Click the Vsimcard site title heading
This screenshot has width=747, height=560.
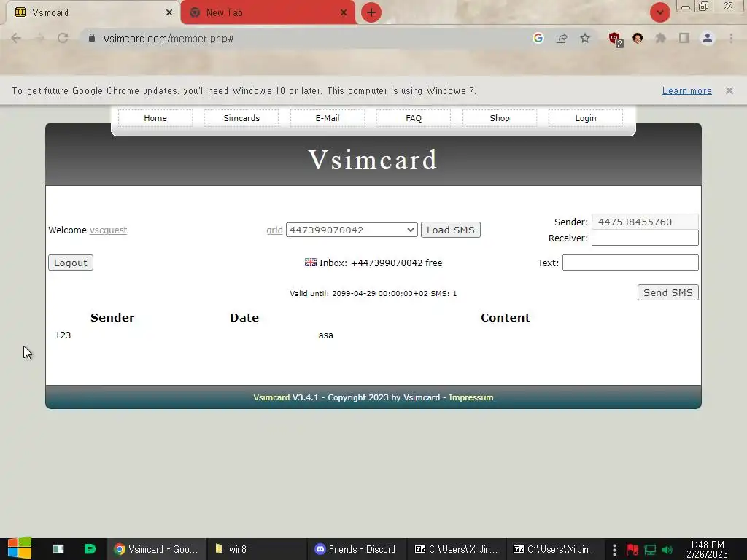(x=373, y=160)
